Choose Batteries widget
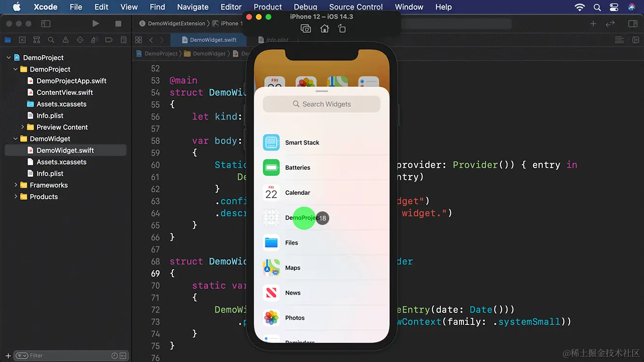This screenshot has width=644, height=362. point(322,167)
